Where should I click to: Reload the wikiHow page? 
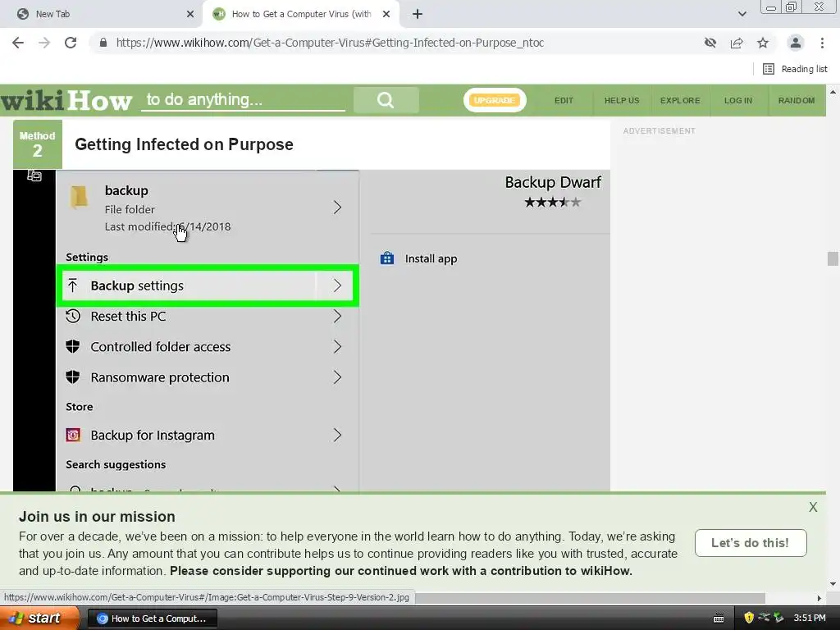(71, 43)
